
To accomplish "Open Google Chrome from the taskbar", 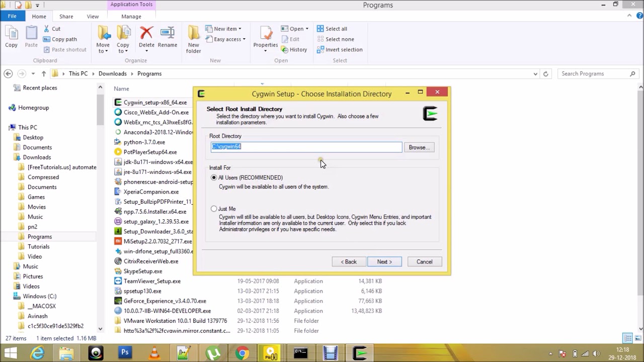I will [242, 353].
